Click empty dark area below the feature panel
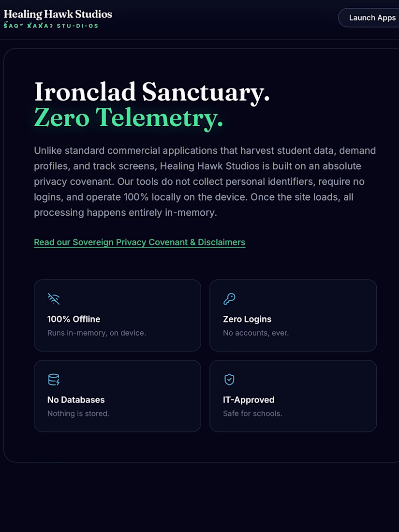 point(199,497)
